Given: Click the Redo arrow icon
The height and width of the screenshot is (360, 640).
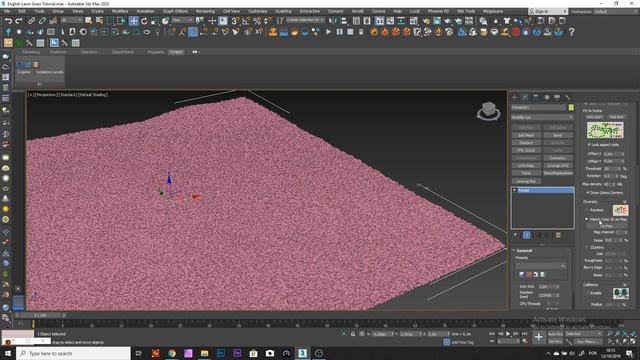Looking at the screenshot, I should coord(19,21).
